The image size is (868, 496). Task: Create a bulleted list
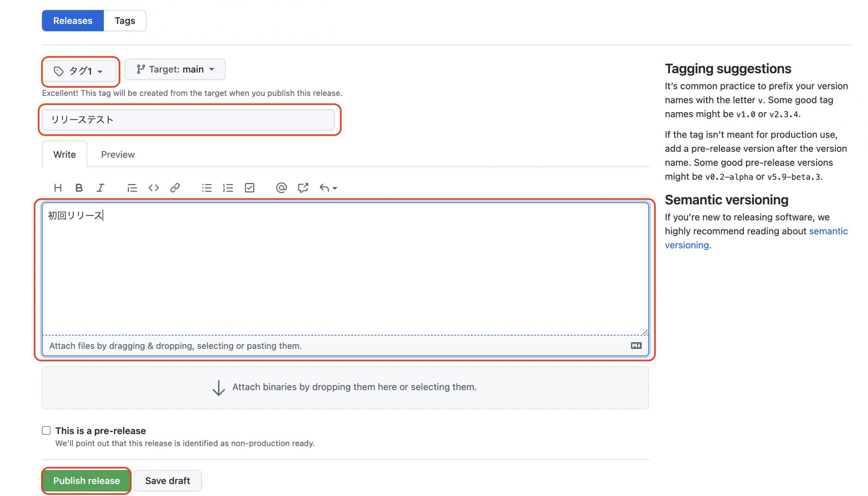[207, 188]
